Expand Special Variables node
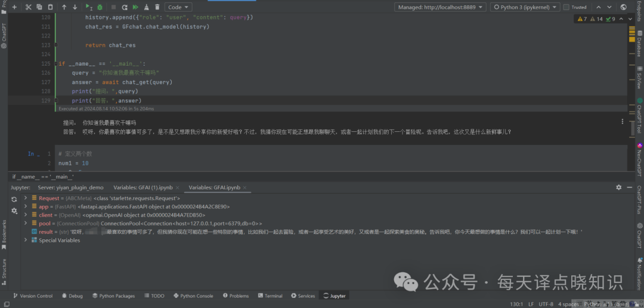The image size is (644, 308). tap(26, 240)
